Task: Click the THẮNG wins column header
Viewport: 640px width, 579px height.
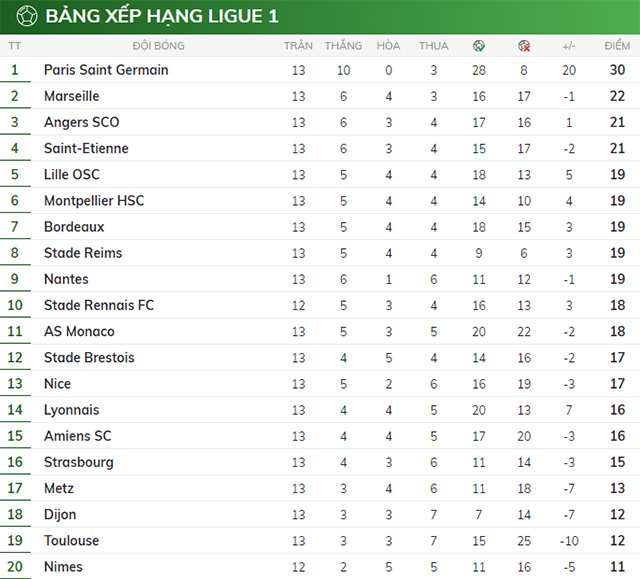Action: click(343, 46)
